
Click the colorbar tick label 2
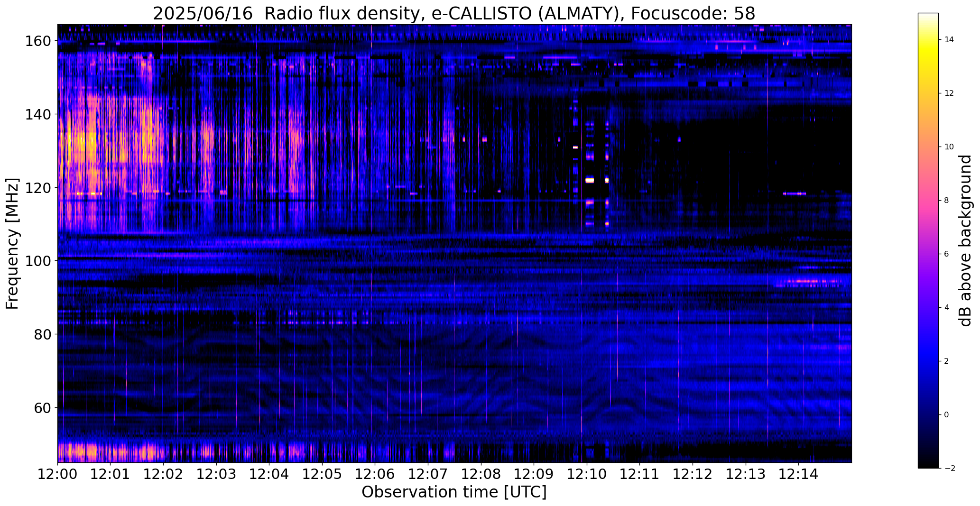(x=947, y=361)
